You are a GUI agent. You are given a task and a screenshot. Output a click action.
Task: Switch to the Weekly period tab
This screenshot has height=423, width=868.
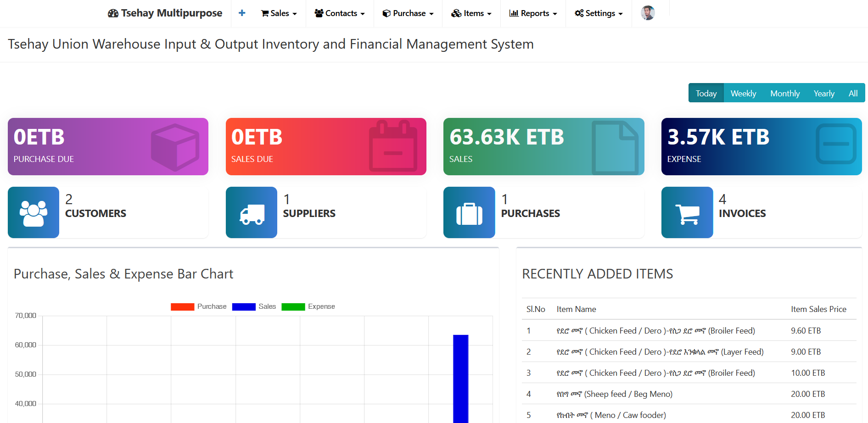pos(743,93)
